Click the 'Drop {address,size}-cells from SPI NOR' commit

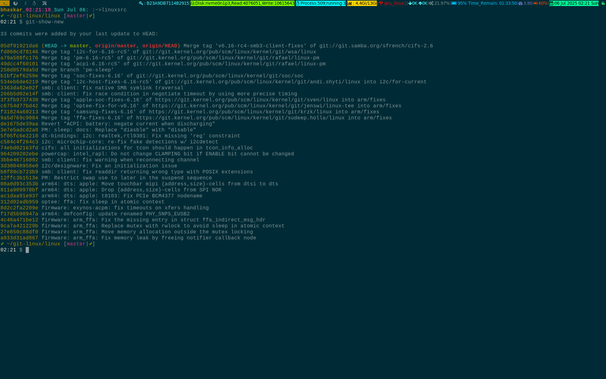click(111, 190)
